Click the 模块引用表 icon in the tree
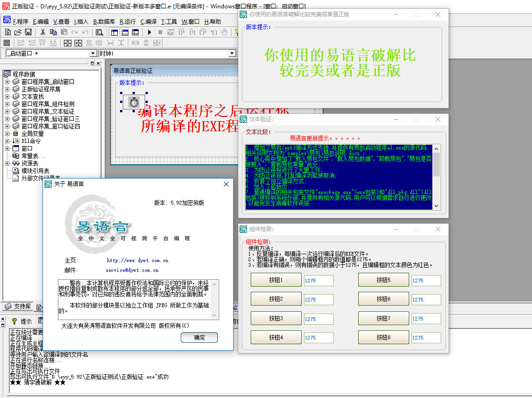Image resolution: width=532 pixels, height=398 pixels. pyautogui.click(x=16, y=171)
